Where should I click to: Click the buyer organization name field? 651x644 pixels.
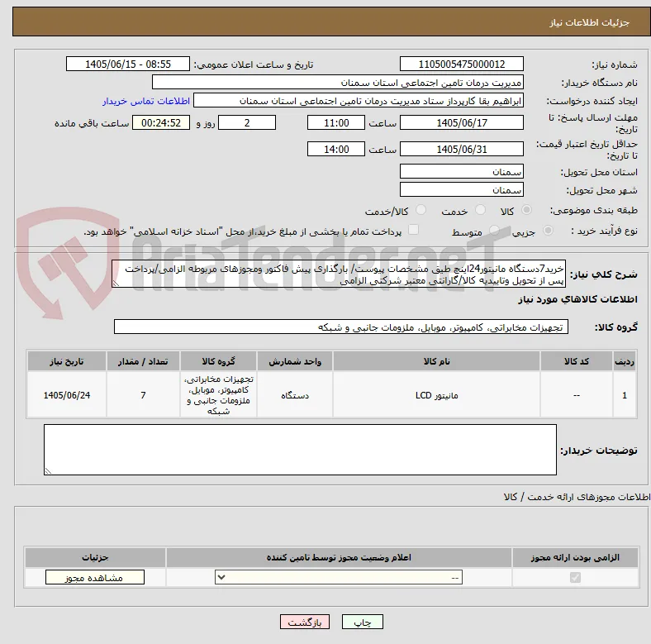(x=338, y=83)
